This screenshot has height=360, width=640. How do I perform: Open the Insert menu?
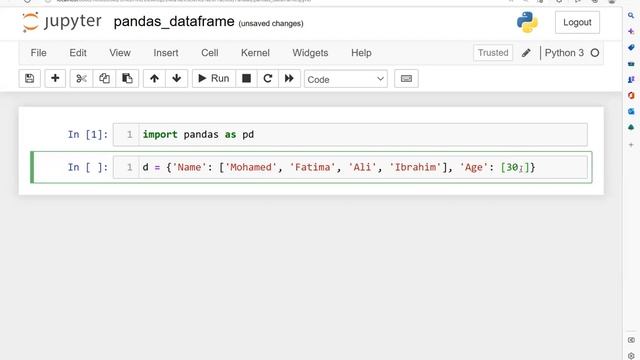[x=166, y=53]
